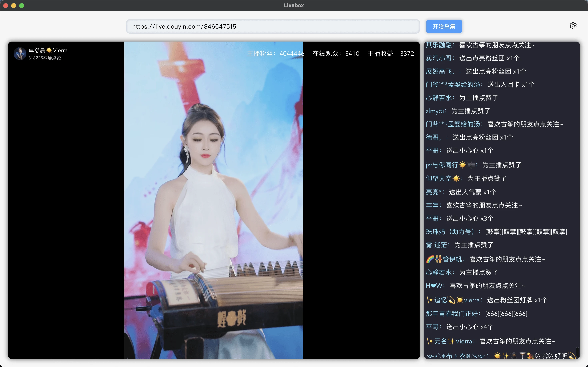This screenshot has height=367, width=588.
Task: Select the H❤W chat message
Action: [x=475, y=285]
